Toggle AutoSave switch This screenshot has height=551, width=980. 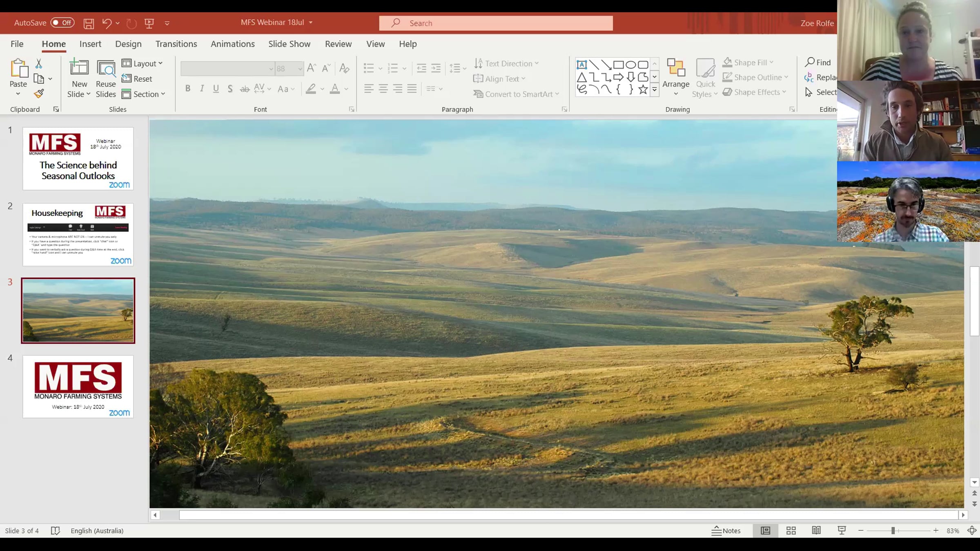[x=62, y=23]
